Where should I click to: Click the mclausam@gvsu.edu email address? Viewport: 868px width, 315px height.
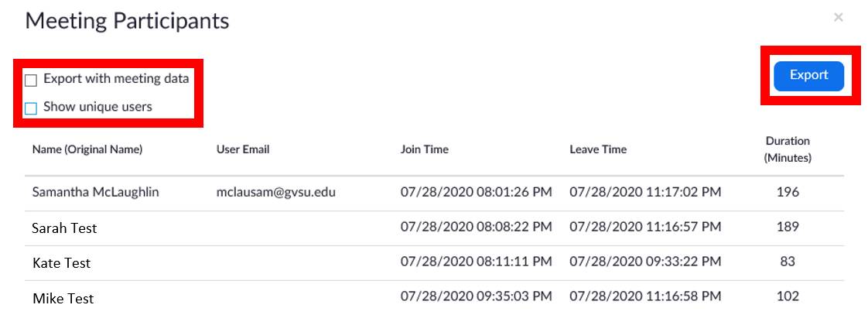(x=275, y=192)
